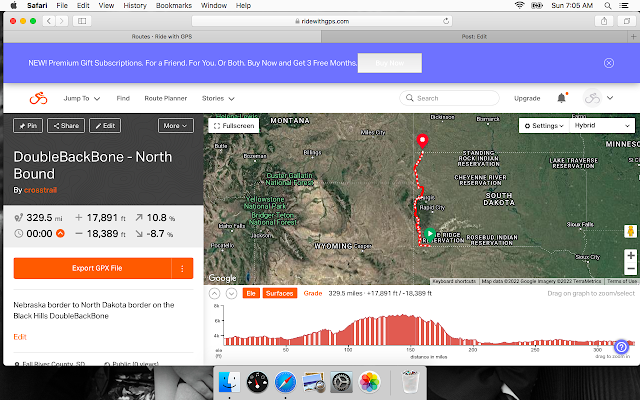Screen dimensions: 640x400
Task: Open export options three-dot menu
Action: [182, 268]
